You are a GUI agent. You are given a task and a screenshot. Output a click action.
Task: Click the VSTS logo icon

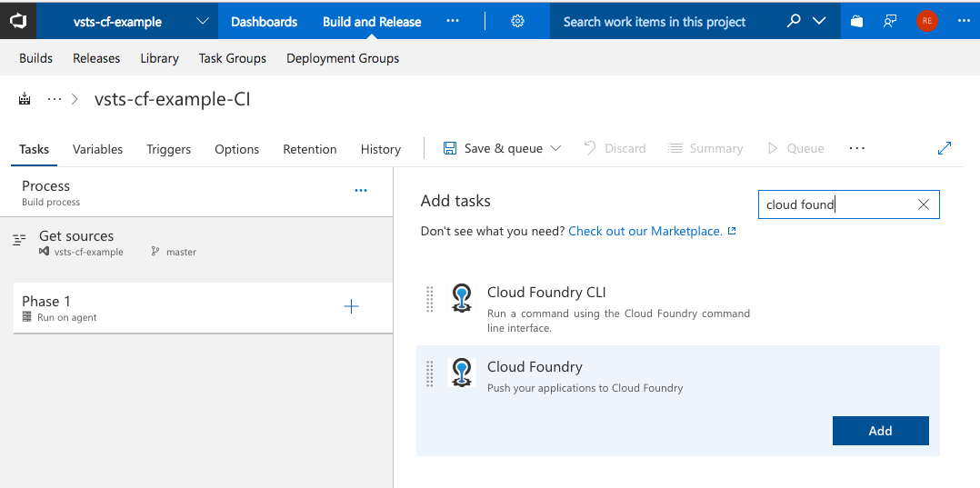[18, 20]
